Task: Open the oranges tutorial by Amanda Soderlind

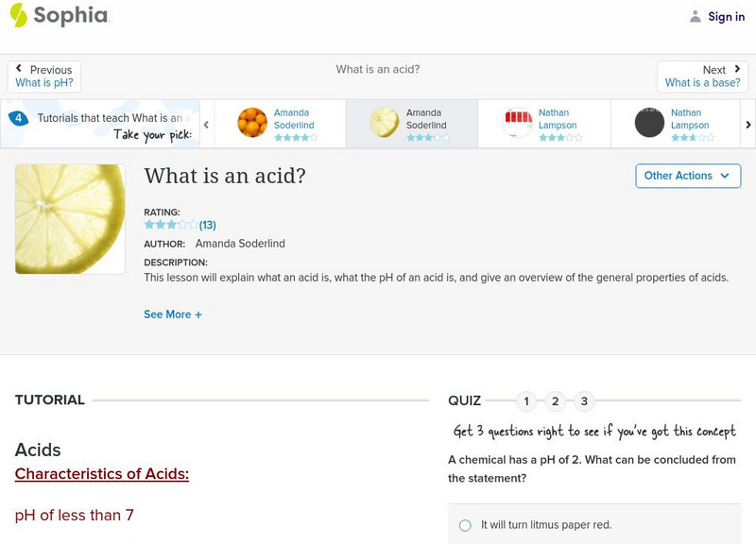Action: tap(250, 121)
